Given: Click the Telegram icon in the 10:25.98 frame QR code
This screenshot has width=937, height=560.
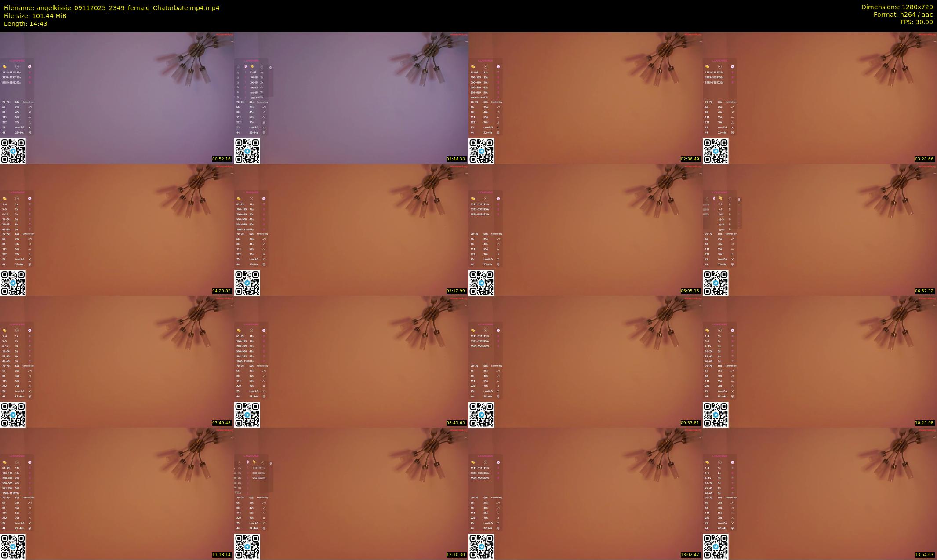Looking at the screenshot, I should pyautogui.click(x=715, y=415).
